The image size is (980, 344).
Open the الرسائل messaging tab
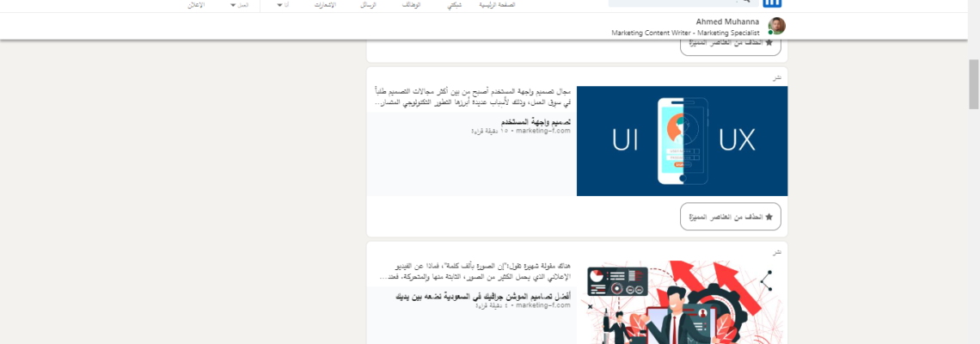coord(368,5)
